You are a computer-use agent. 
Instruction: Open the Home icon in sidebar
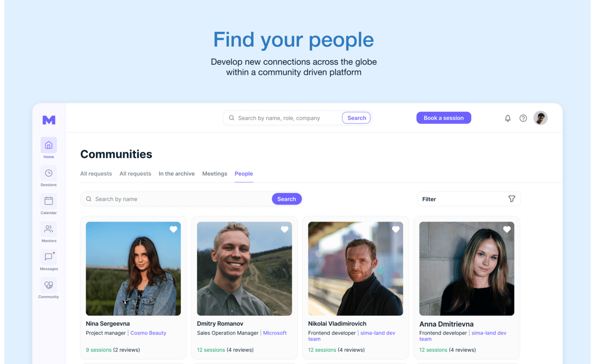click(48, 145)
